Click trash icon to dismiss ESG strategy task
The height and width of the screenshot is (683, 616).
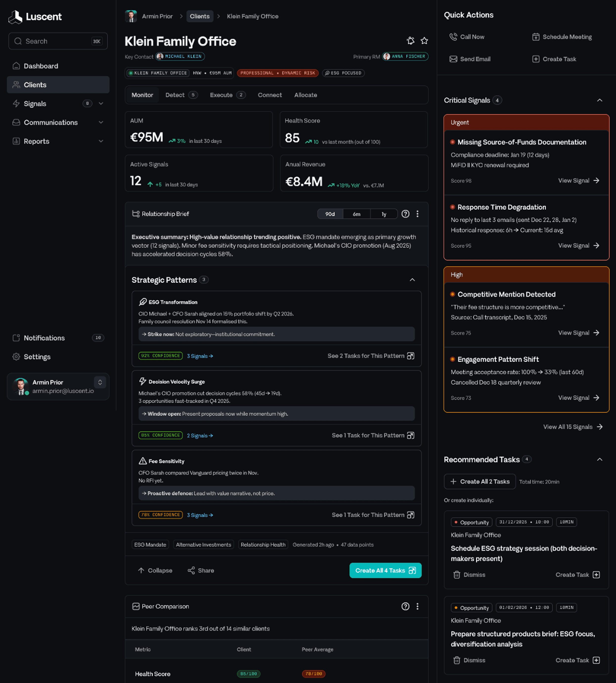457,575
